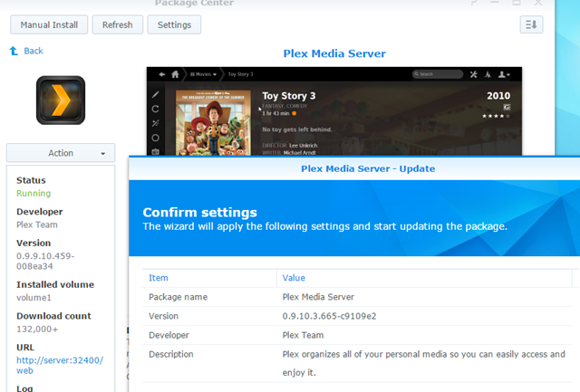The image size is (580, 392).
Task: Select the Package name row
Action: coord(357,297)
